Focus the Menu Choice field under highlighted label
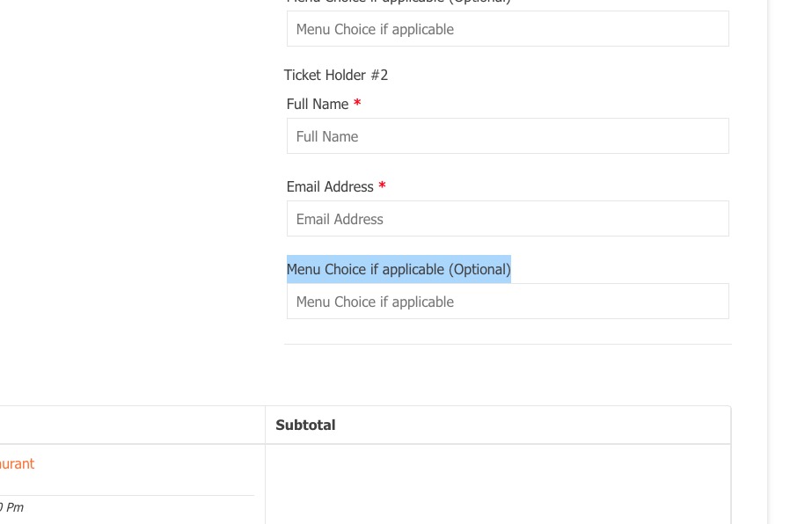The width and height of the screenshot is (812, 524). pos(508,302)
